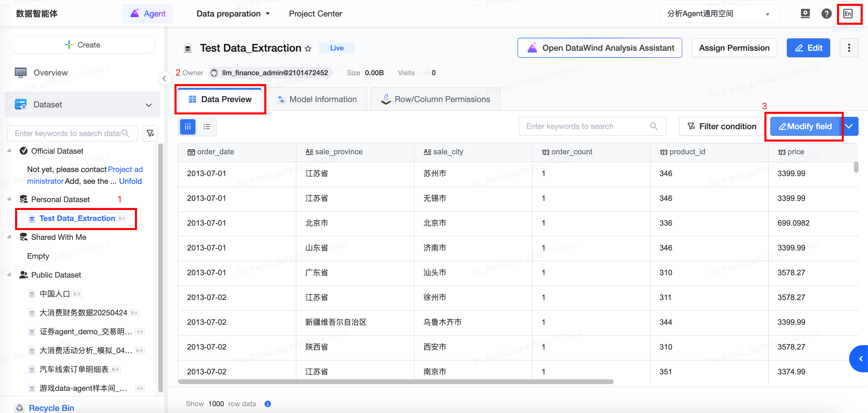Click the order_date column header

237,152
